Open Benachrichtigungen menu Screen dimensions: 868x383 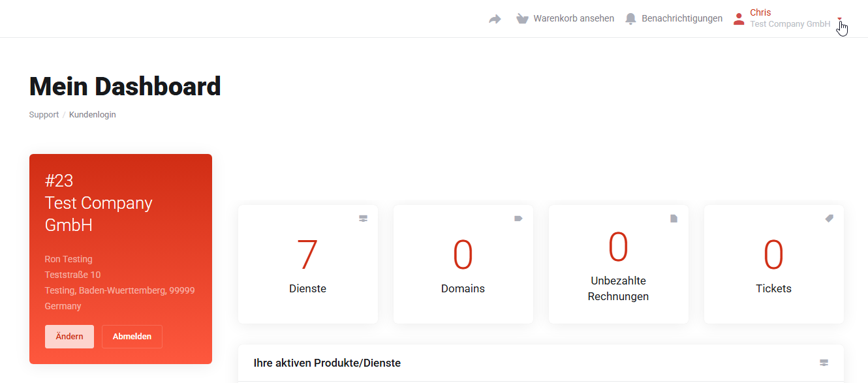pyautogui.click(x=682, y=18)
